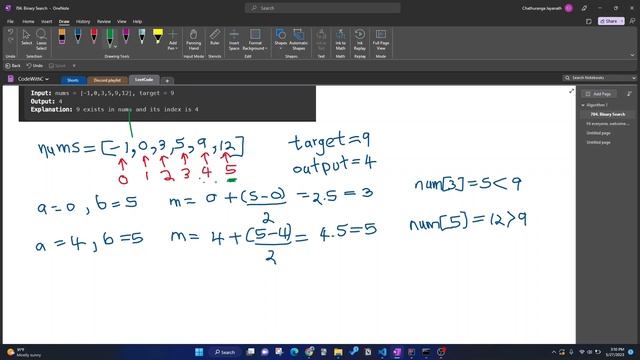The width and height of the screenshot is (640, 360).
Task: Open the weather widget Mostly sunny
Action: [24, 352]
